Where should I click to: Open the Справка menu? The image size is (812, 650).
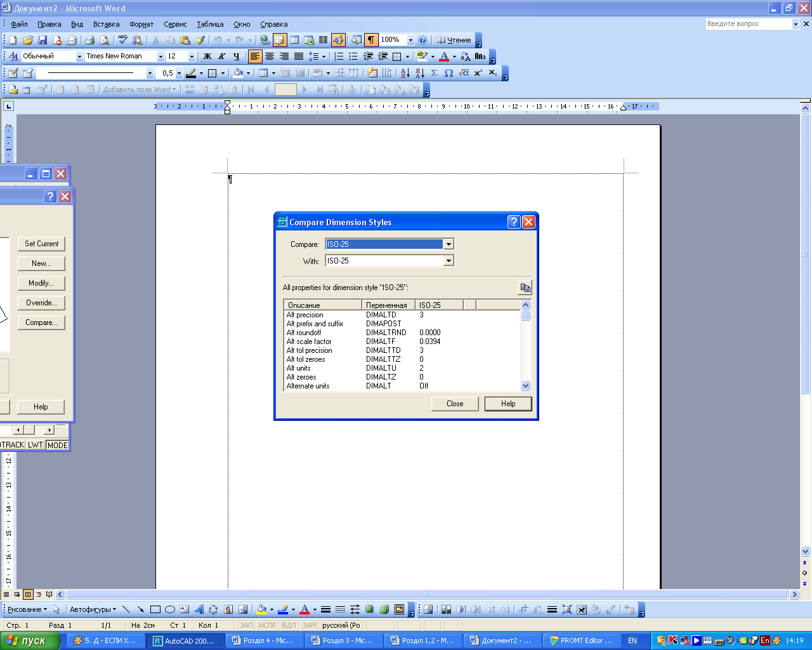coord(274,24)
